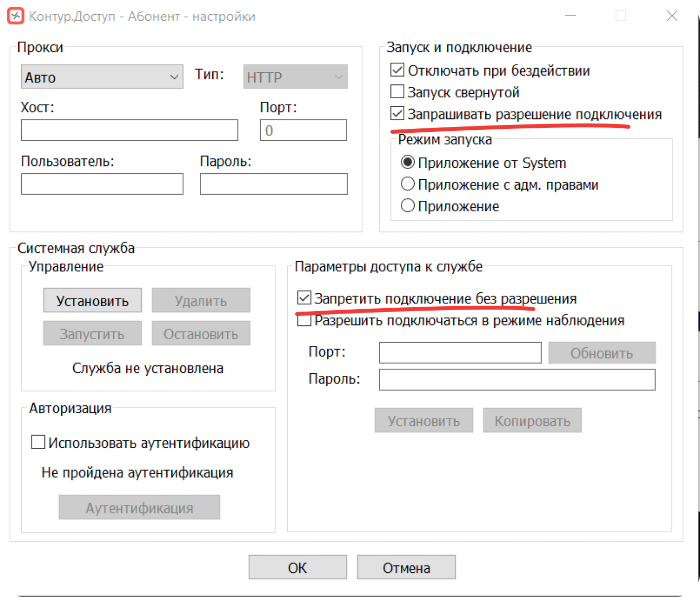700x597 pixels.
Task: Click the status text Служба не установлена
Action: [x=148, y=368]
